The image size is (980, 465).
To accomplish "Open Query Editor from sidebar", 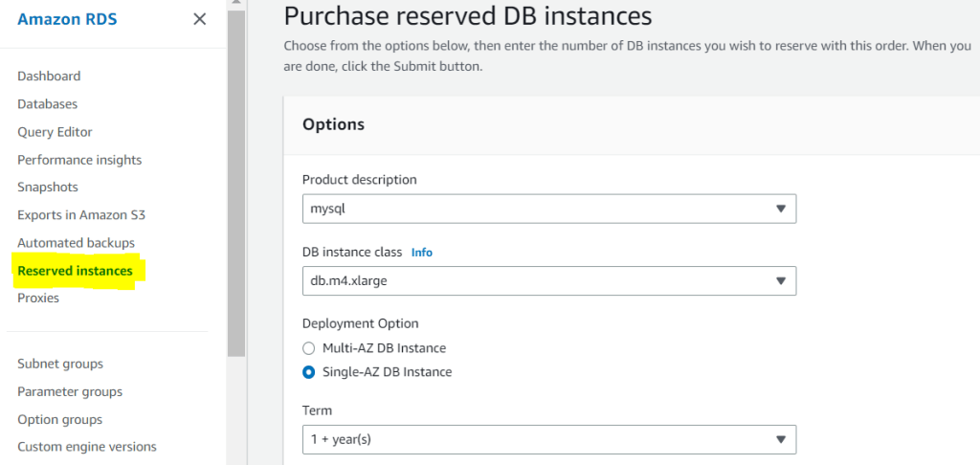I will (x=55, y=132).
